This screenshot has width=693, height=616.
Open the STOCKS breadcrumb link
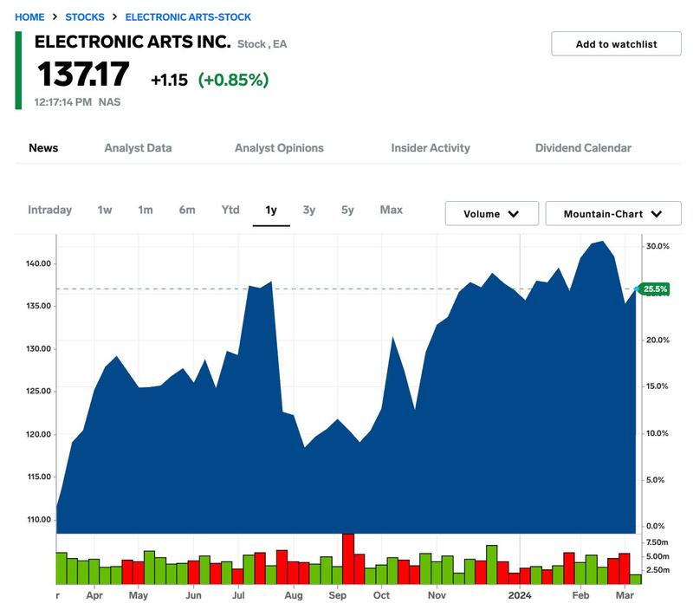coord(85,17)
